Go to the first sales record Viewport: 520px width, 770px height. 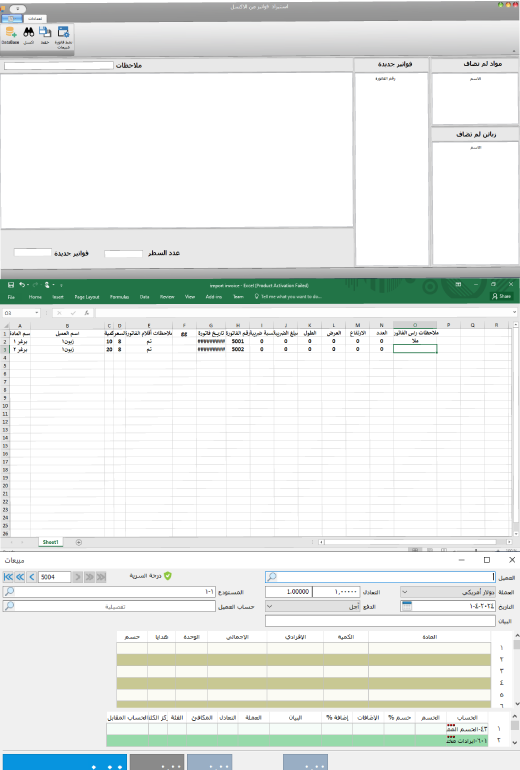tap(8, 577)
